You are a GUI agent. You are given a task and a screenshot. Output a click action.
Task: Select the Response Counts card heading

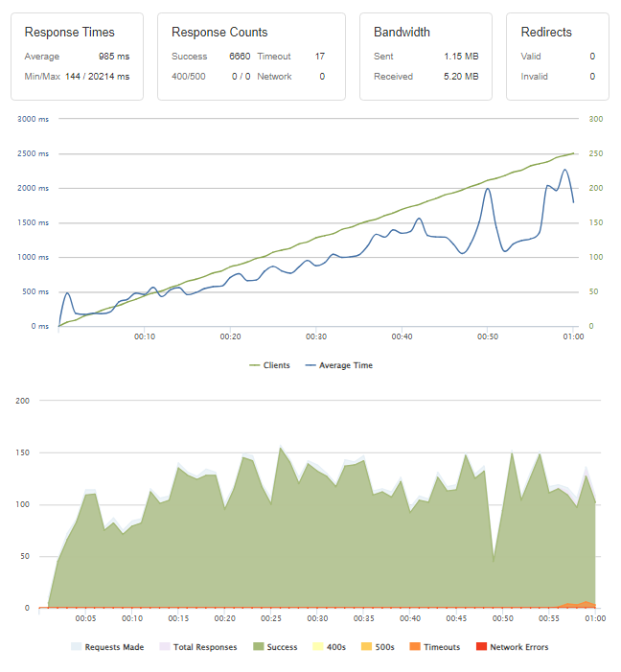tap(219, 33)
